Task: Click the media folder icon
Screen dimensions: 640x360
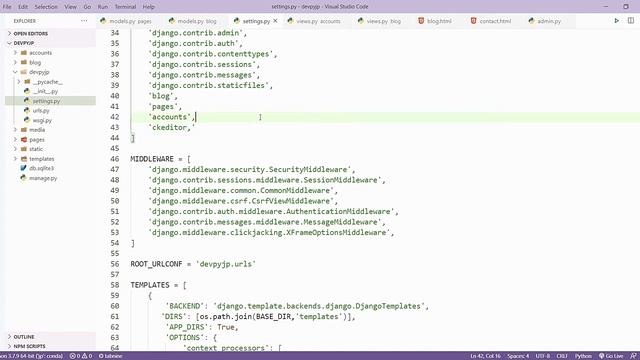Action: pos(24,130)
